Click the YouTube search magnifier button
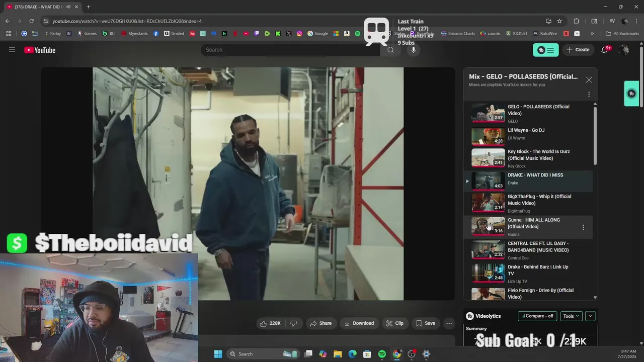The image size is (644, 362). [390, 50]
